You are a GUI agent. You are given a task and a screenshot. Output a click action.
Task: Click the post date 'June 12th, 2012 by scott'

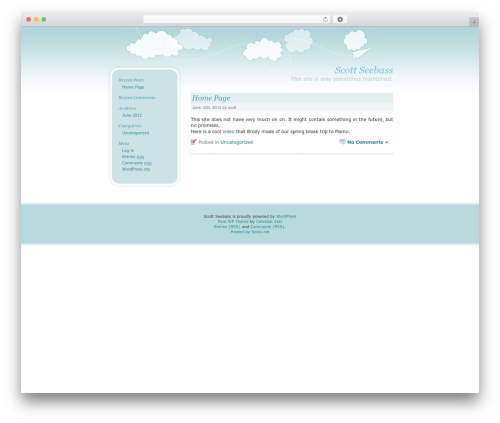(x=214, y=108)
